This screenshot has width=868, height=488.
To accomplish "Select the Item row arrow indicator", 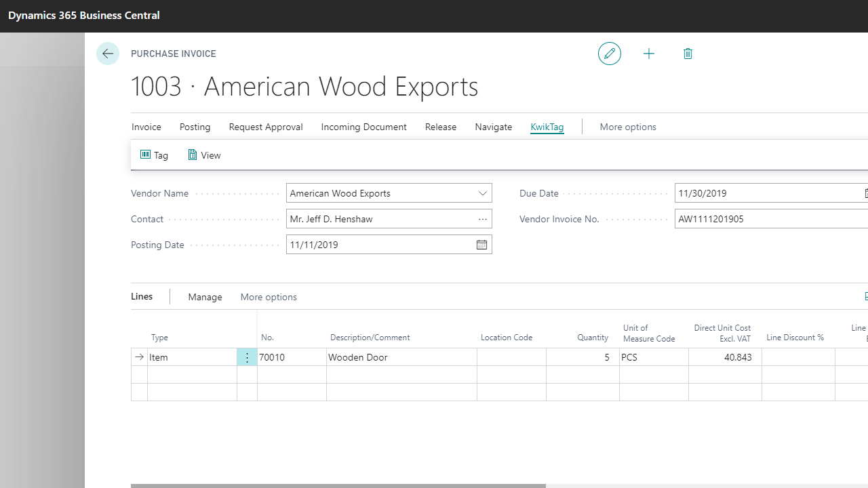I will click(139, 357).
